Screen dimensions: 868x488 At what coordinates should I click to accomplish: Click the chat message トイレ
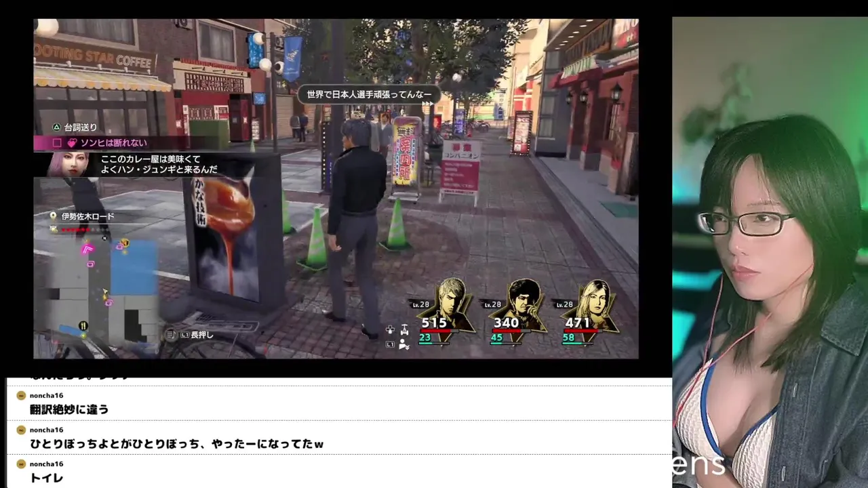coord(47,478)
